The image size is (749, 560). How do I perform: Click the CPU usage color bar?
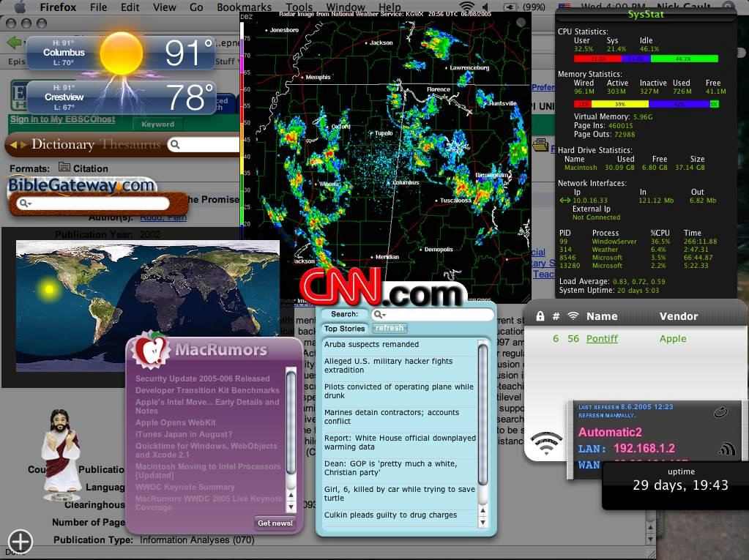coord(646,59)
